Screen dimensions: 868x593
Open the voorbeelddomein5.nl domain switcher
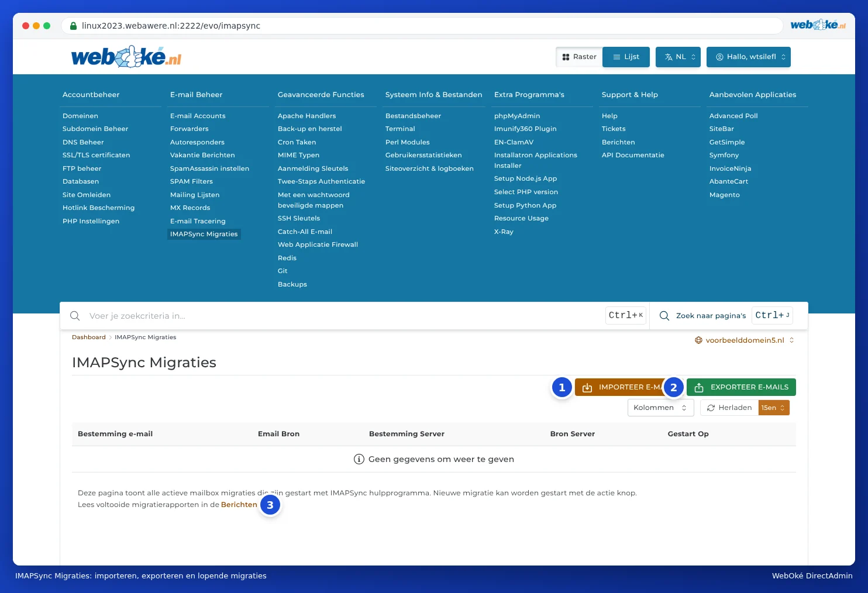tap(745, 340)
